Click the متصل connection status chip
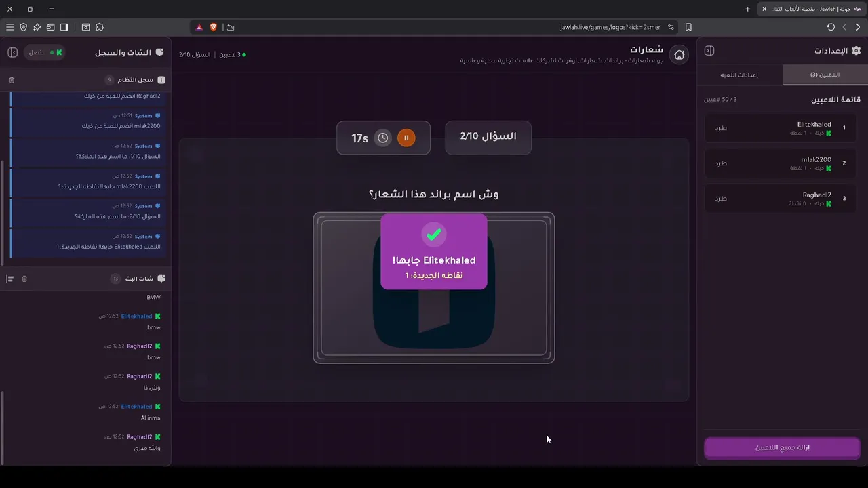 [x=45, y=52]
